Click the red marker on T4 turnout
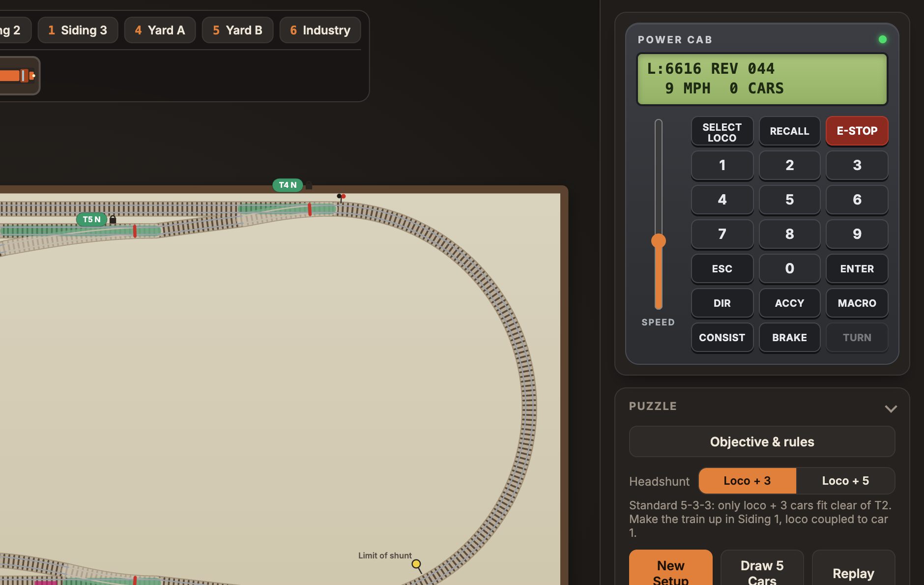 point(310,209)
